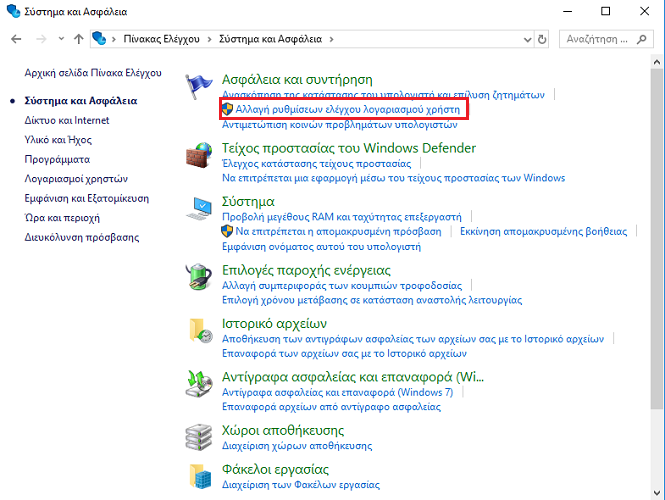Open Αλλαγή ρυθμίσεων ελέγχου λογαριασμού χρήστη
Screen dimensions: 665x500
347,109
